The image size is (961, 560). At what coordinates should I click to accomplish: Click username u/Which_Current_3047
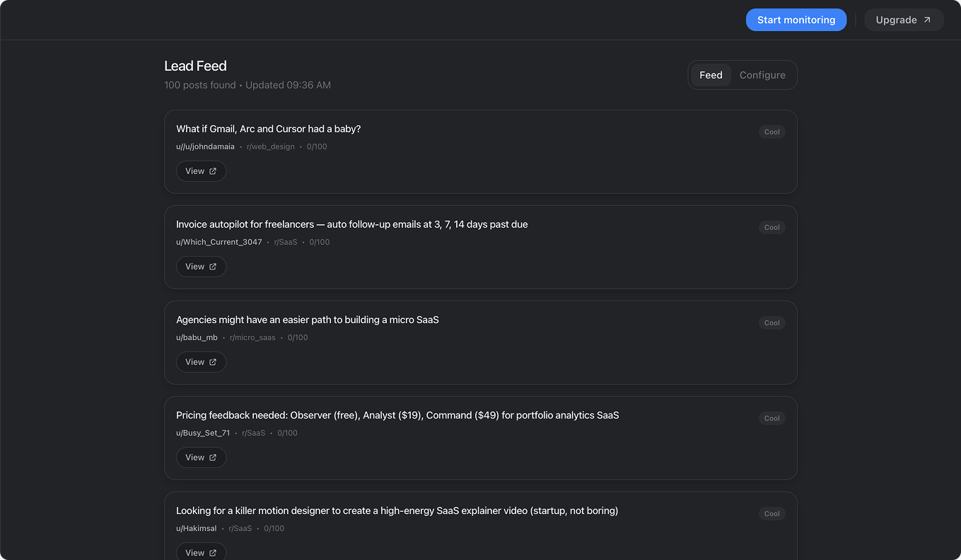219,242
